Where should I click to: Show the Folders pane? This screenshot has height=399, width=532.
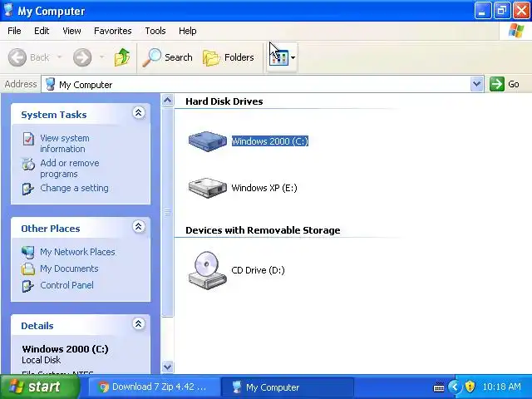[229, 57]
